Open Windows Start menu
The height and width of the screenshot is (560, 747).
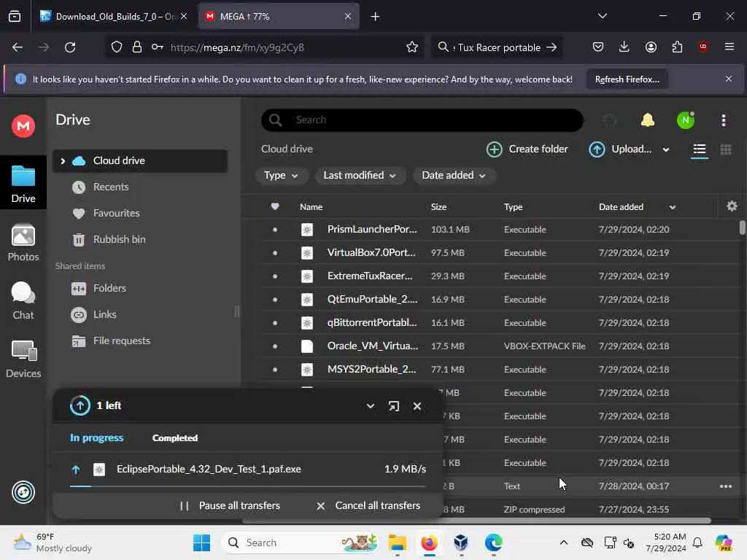(201, 542)
